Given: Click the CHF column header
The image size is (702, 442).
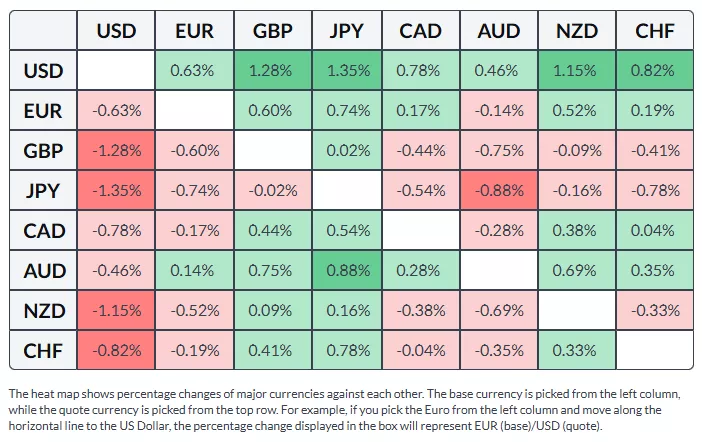Looking at the screenshot, I should (x=655, y=31).
